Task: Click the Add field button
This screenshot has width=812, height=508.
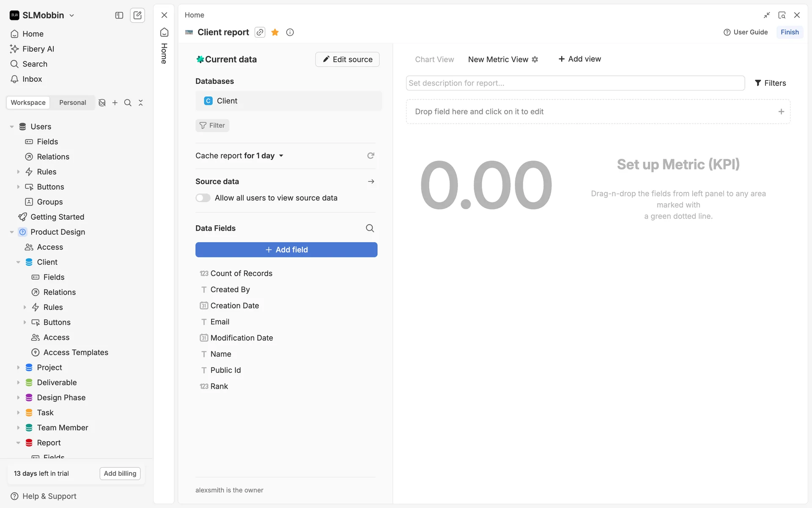Action: (286, 250)
